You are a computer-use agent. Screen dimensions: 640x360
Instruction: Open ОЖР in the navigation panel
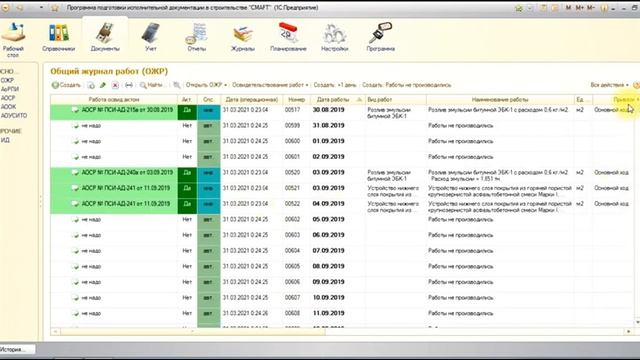pyautogui.click(x=7, y=80)
